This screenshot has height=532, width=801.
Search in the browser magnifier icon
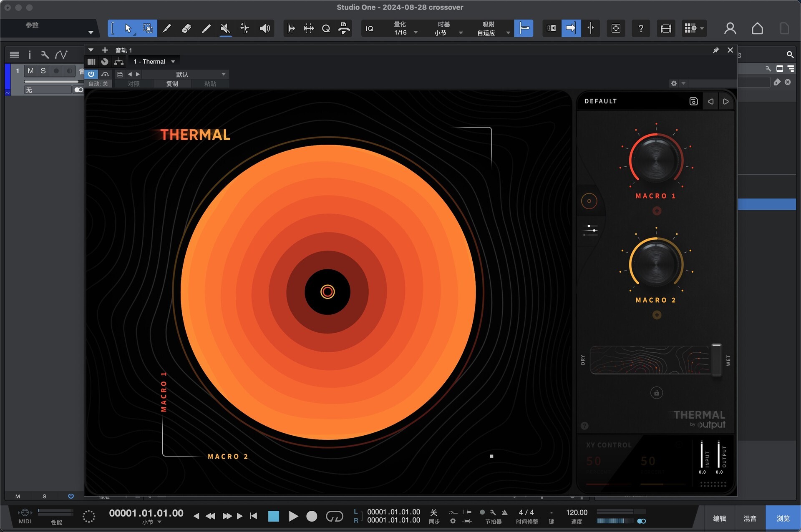pos(790,55)
